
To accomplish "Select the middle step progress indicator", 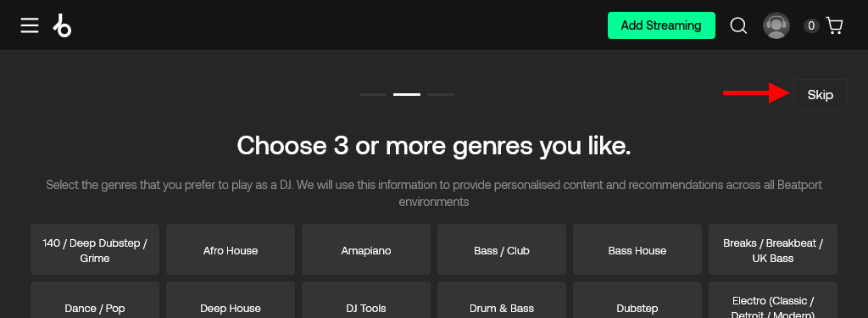I will (407, 95).
